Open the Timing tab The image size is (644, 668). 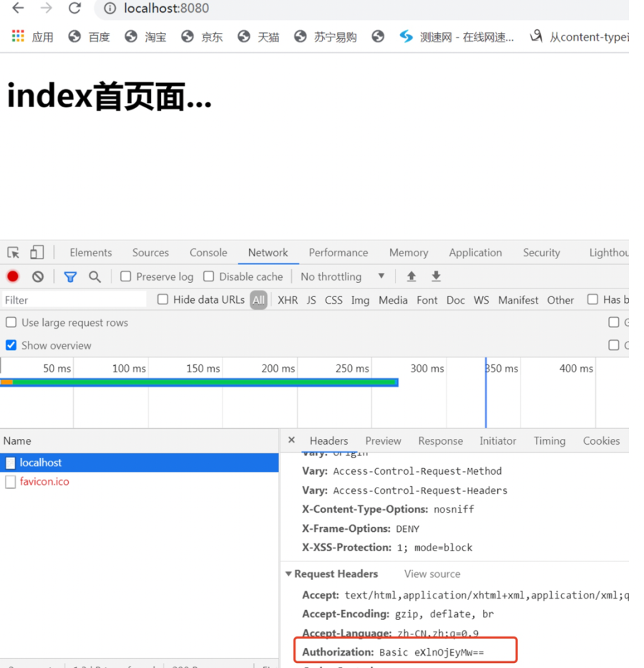coord(550,440)
